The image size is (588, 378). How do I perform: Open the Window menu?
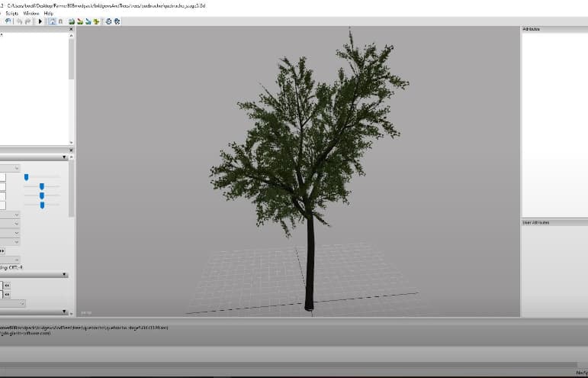(x=30, y=13)
